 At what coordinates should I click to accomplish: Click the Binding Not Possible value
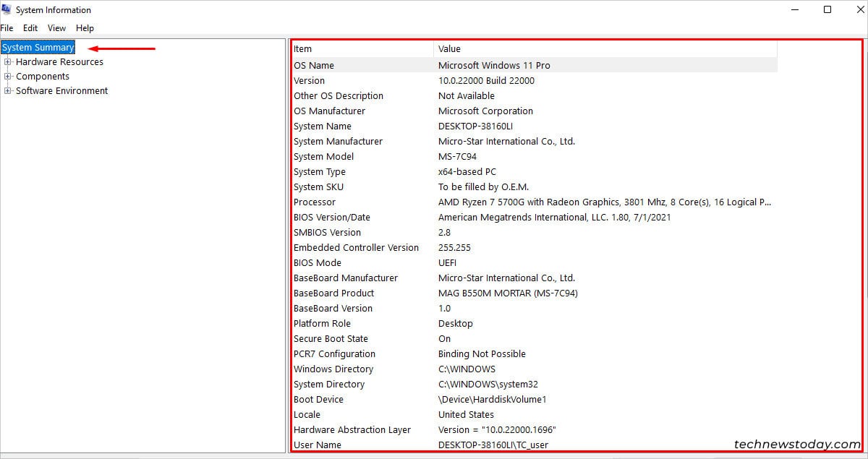(482, 353)
